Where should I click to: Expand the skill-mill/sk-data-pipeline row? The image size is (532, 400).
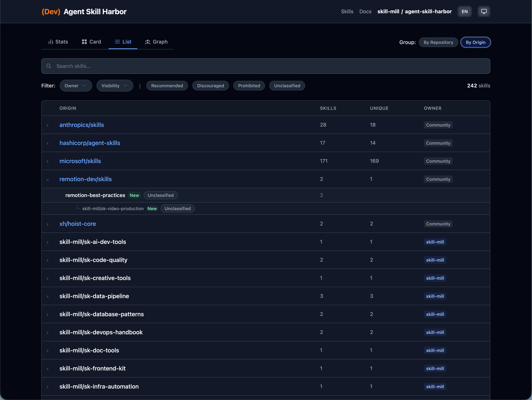[x=48, y=296]
